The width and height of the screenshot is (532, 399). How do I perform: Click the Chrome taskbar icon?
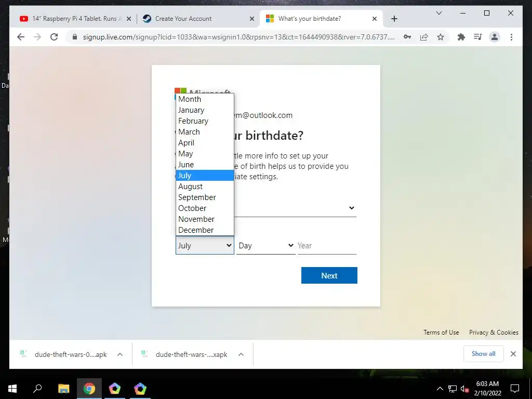tap(89, 388)
